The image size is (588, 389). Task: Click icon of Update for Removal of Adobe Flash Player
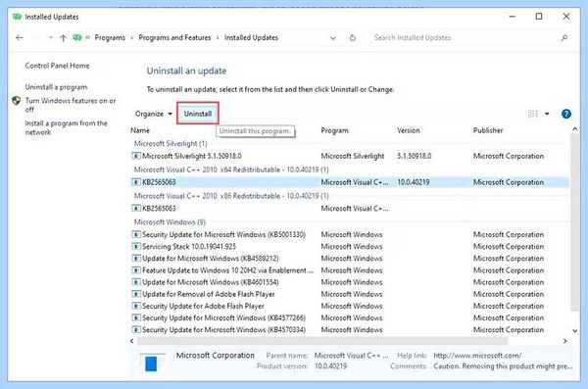point(136,294)
